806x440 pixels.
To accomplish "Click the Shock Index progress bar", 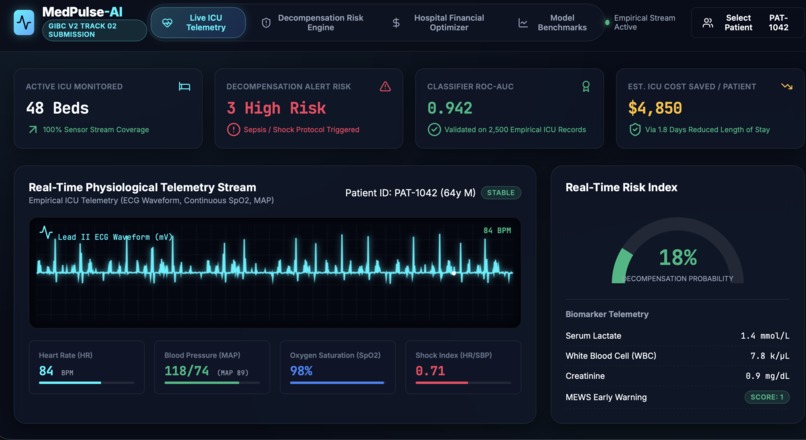I will pyautogui.click(x=463, y=383).
